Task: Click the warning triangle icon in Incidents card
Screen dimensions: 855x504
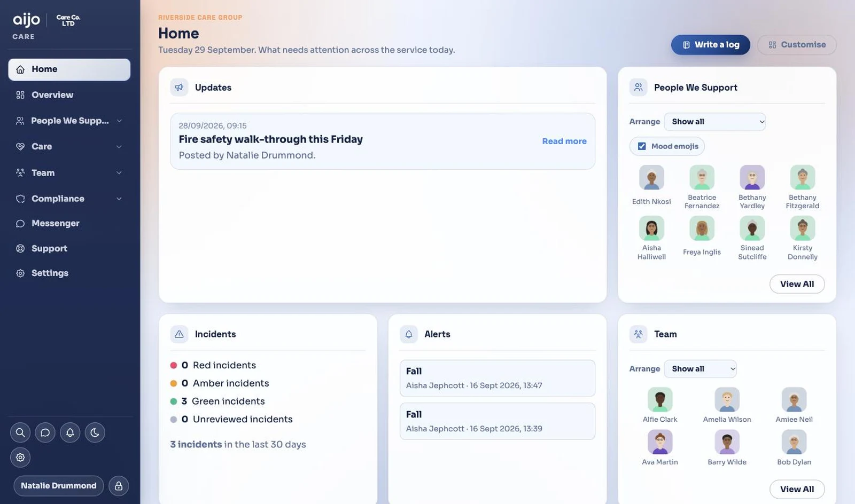Action: [179, 334]
